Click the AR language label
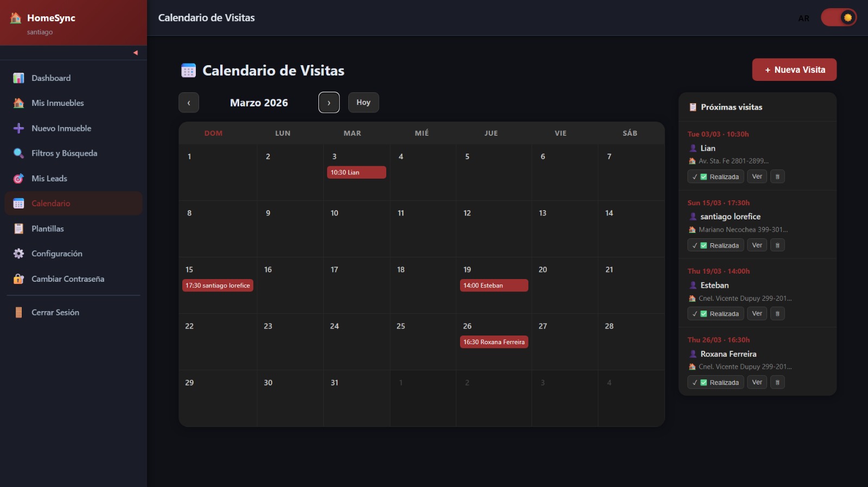 [803, 18]
